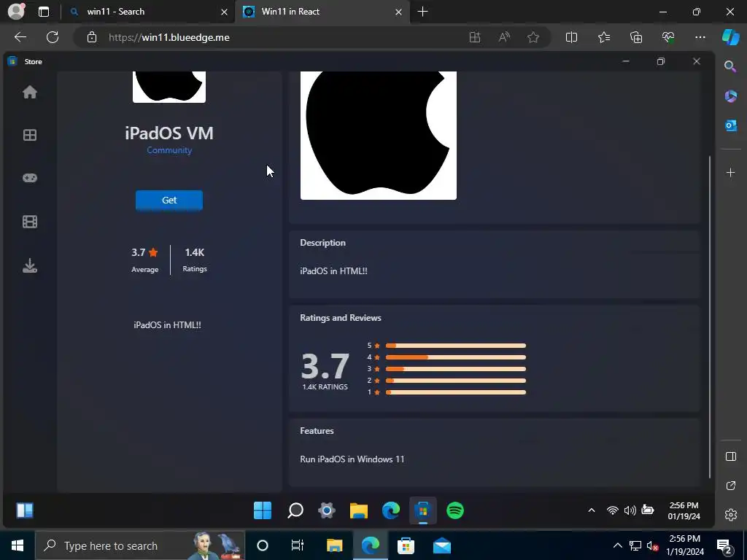Close the win11 - Search tab
Viewport: 747px width, 560px height.
pos(224,12)
